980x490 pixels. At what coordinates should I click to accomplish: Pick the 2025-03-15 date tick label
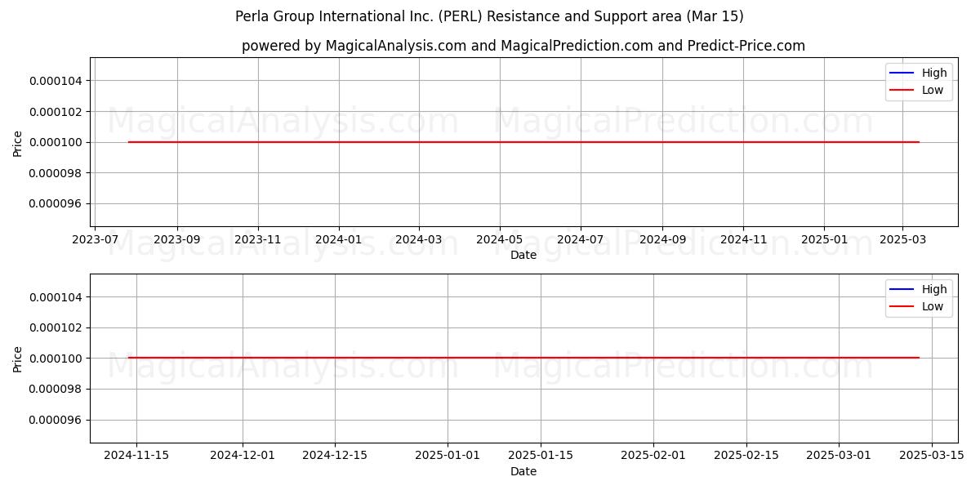931,456
